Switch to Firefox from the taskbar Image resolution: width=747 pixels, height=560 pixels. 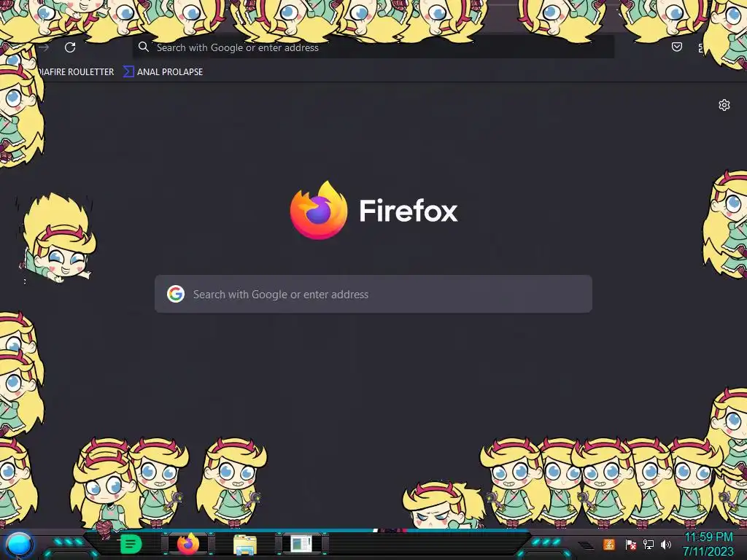pyautogui.click(x=187, y=544)
